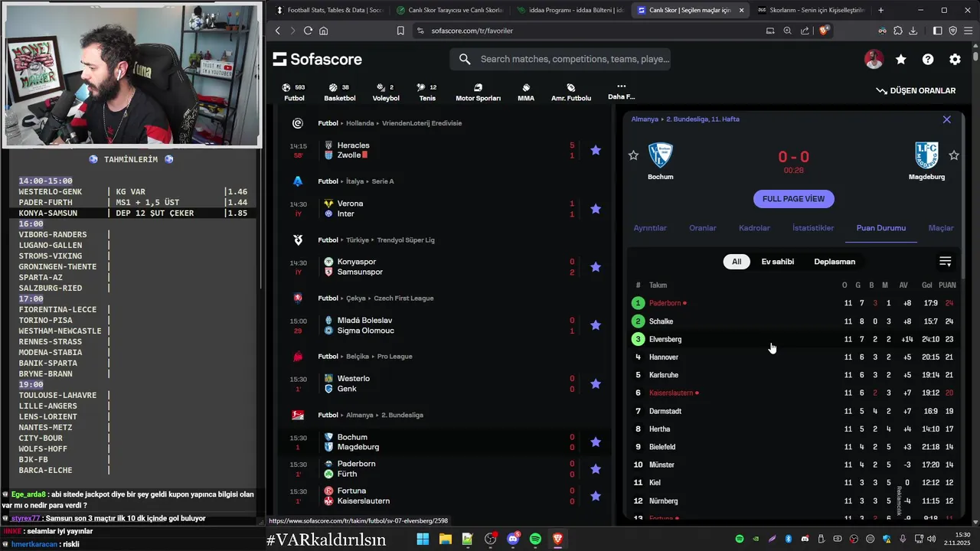Toggle favorite star for Verona-Inter match
The image size is (980, 551).
point(596,208)
